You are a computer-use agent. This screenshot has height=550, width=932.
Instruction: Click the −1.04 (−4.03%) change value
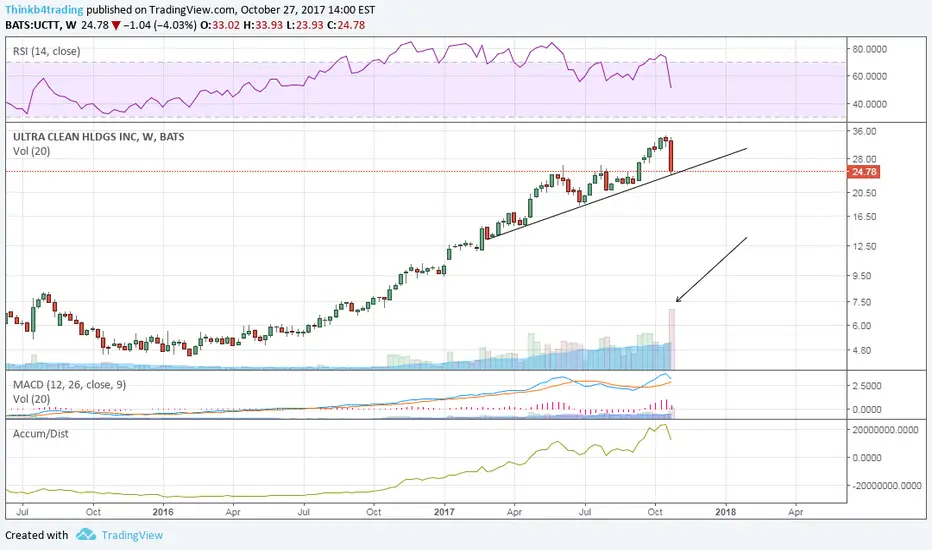point(160,25)
